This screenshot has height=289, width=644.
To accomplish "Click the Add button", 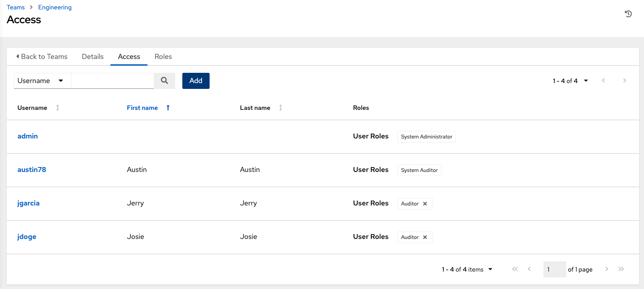I will [195, 80].
